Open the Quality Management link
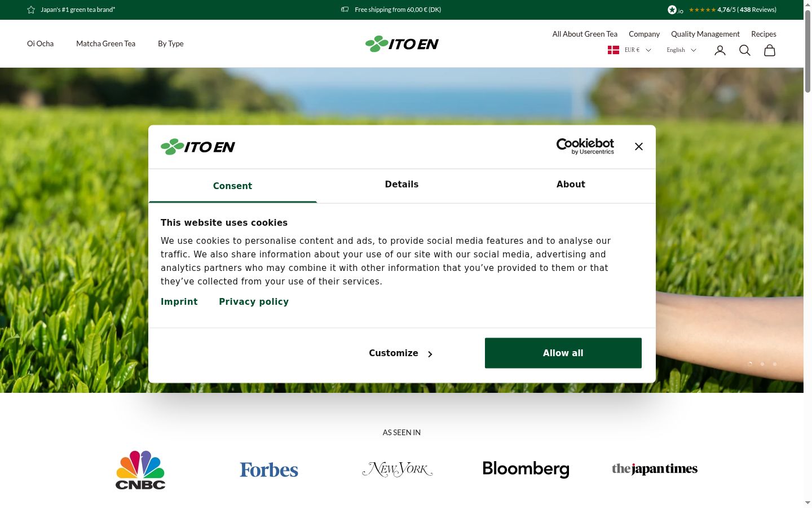 pyautogui.click(x=705, y=34)
